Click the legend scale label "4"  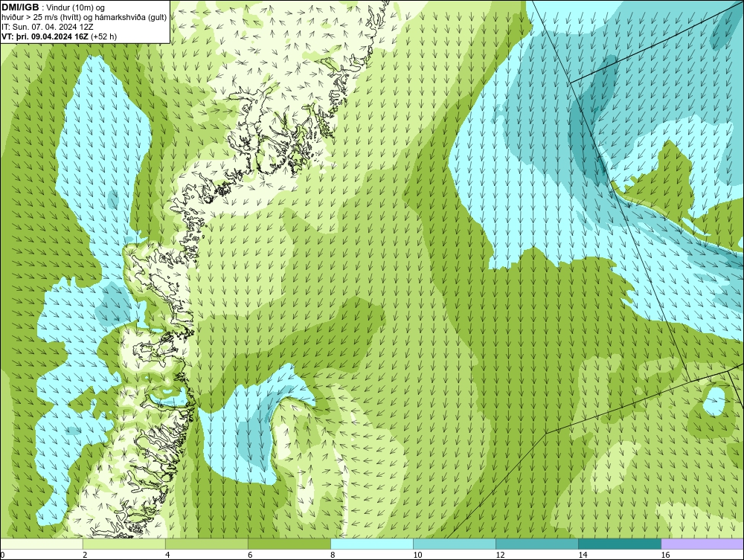(167, 556)
